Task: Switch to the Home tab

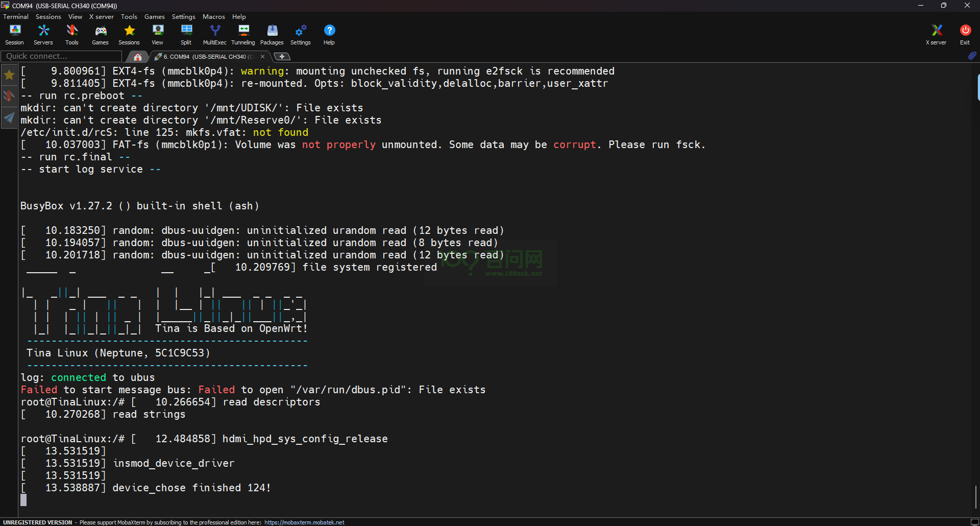Action: [137, 57]
